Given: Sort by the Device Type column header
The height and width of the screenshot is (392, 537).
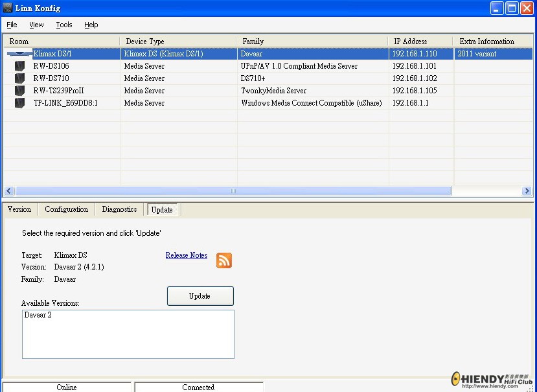Looking at the screenshot, I should point(178,41).
